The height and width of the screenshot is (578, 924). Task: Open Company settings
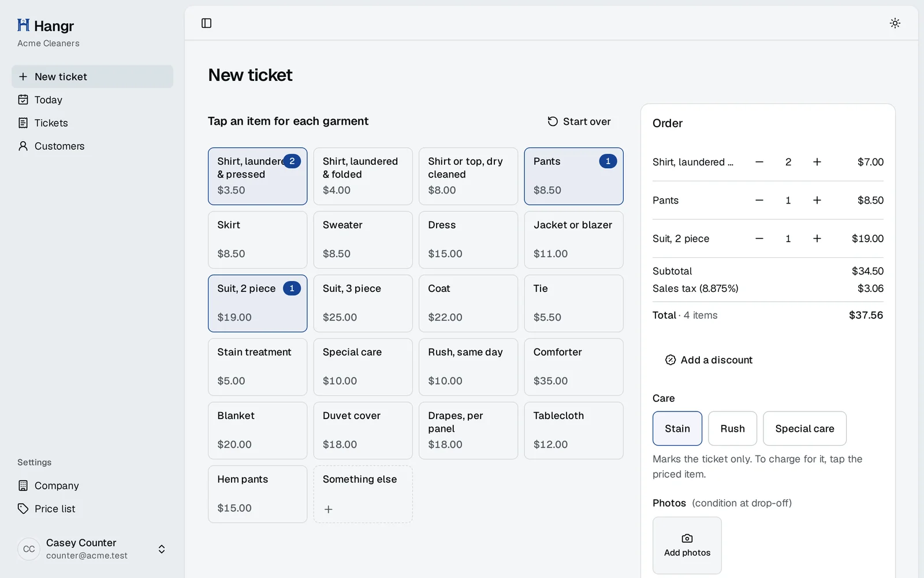(92, 486)
